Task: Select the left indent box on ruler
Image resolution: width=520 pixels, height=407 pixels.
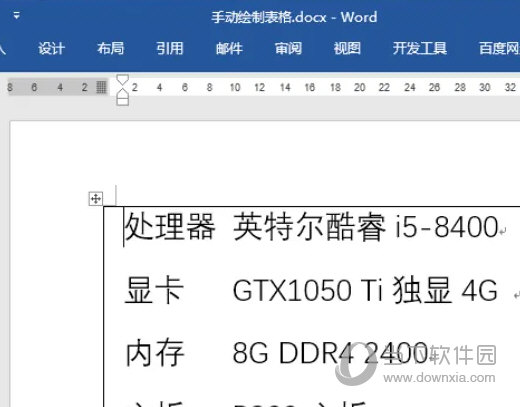Action: click(122, 101)
